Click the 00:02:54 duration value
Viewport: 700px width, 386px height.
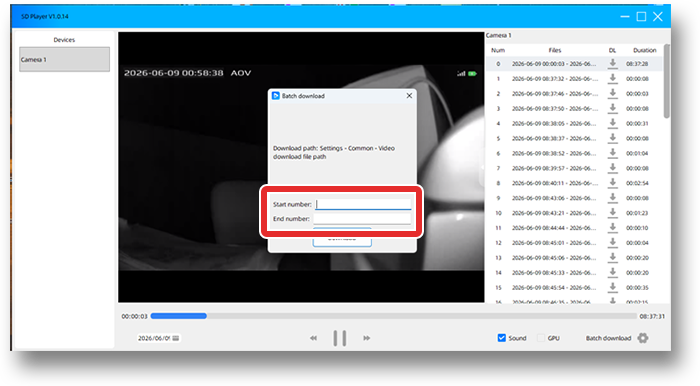click(x=637, y=183)
